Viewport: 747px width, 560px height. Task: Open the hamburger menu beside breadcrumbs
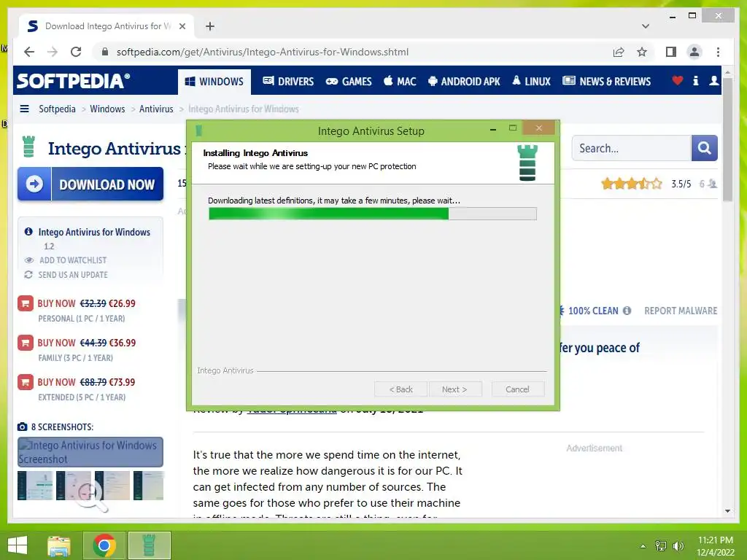click(x=24, y=109)
